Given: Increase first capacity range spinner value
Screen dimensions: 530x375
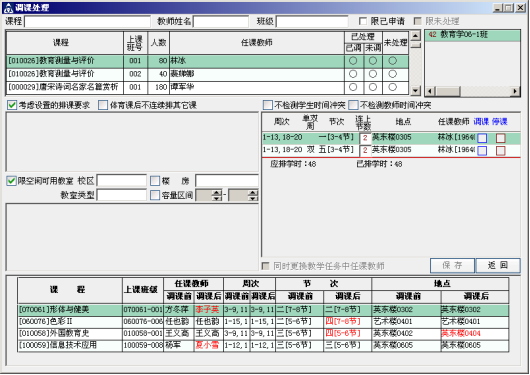Looking at the screenshot, I should tap(217, 192).
